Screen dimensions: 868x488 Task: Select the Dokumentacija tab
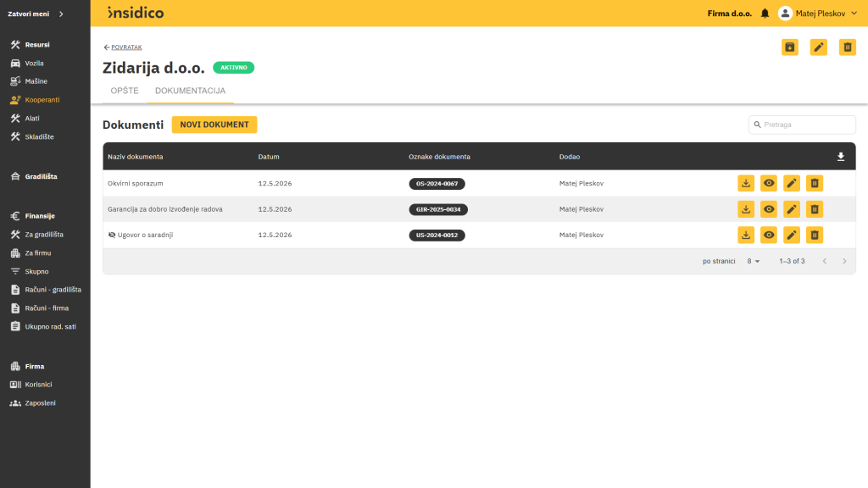pos(191,91)
